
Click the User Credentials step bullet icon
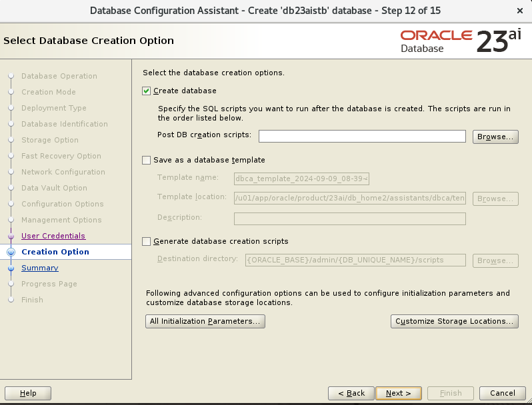pos(11,236)
